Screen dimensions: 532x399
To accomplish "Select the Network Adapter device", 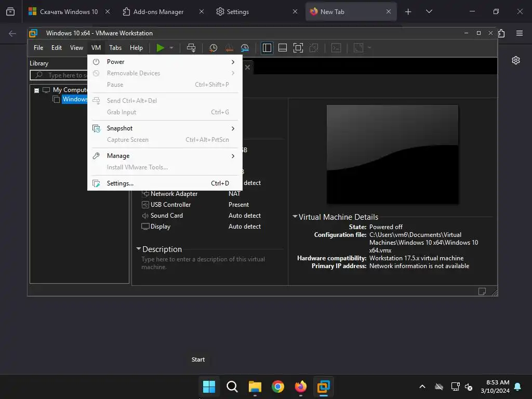I will coord(174,194).
